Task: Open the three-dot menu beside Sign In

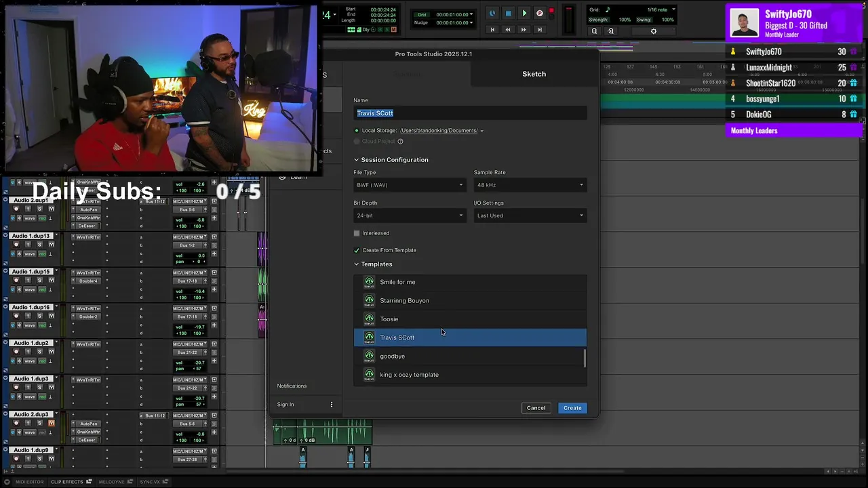Action: pyautogui.click(x=332, y=405)
